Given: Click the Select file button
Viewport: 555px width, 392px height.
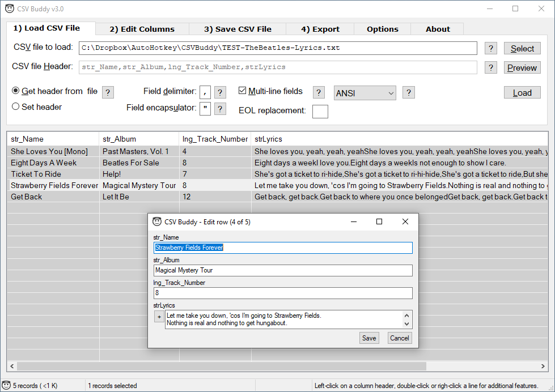Looking at the screenshot, I should 522,49.
